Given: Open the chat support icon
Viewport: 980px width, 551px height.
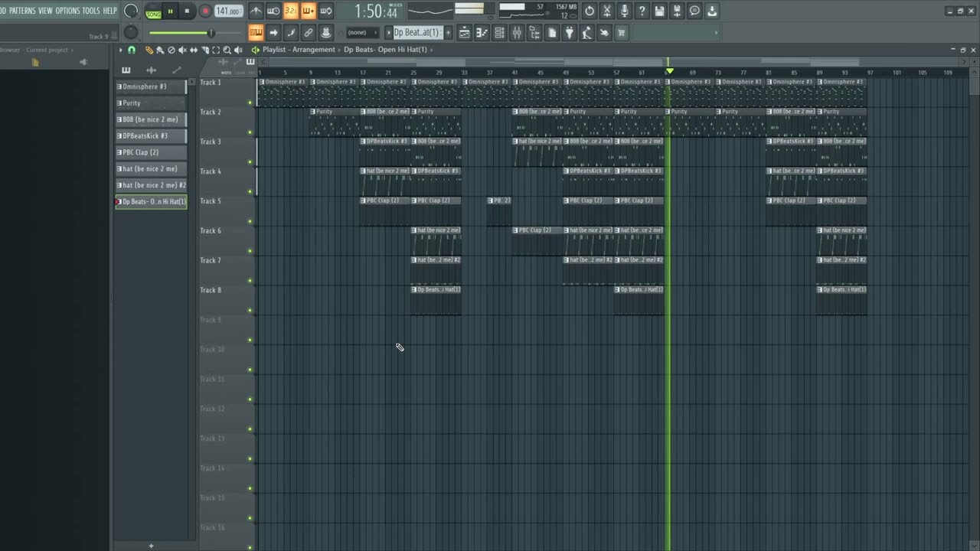Looking at the screenshot, I should (695, 11).
